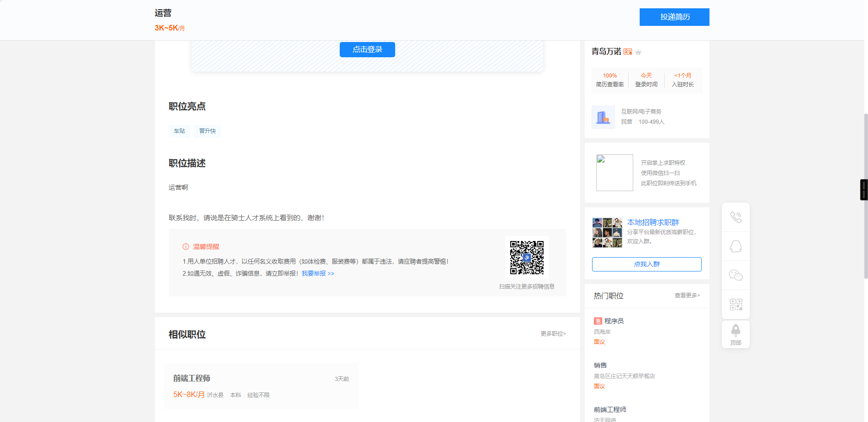Open the 程序员 hot position entry
The height and width of the screenshot is (422, 868).
coord(615,320)
